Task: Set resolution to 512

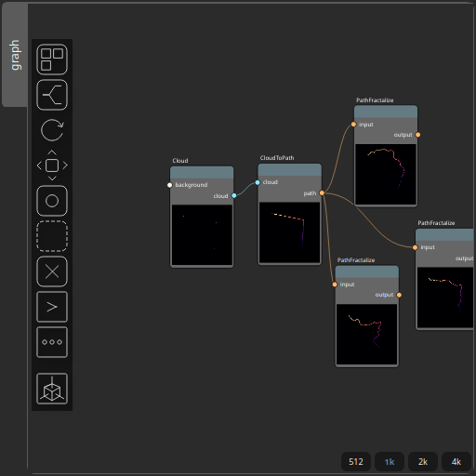Action: [356, 462]
